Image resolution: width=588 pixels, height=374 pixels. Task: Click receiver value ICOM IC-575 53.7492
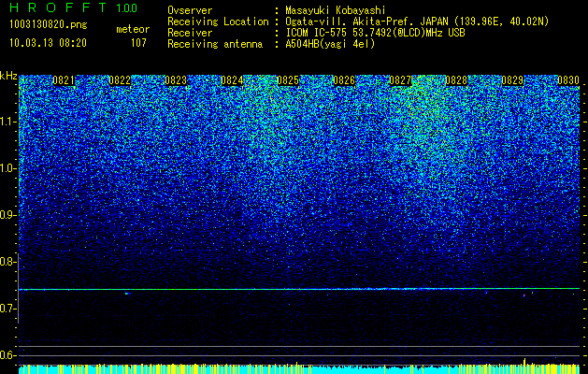355,33
